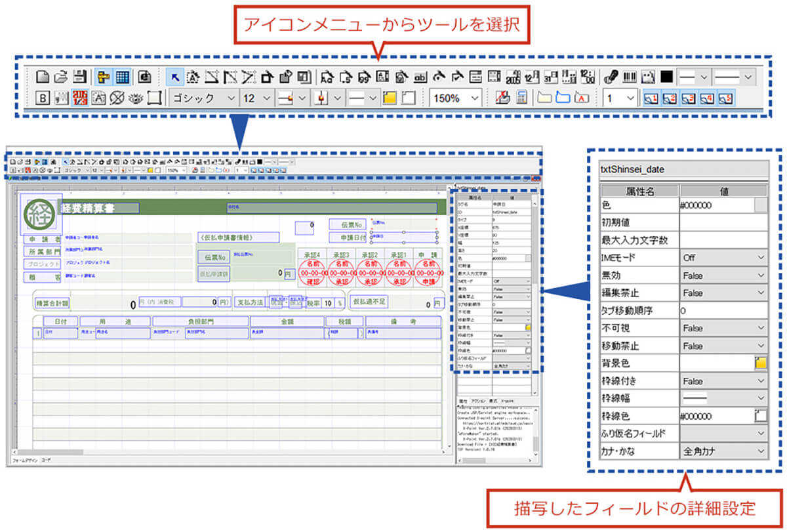Click the calculator icon
The image size is (787, 532).
point(523,98)
